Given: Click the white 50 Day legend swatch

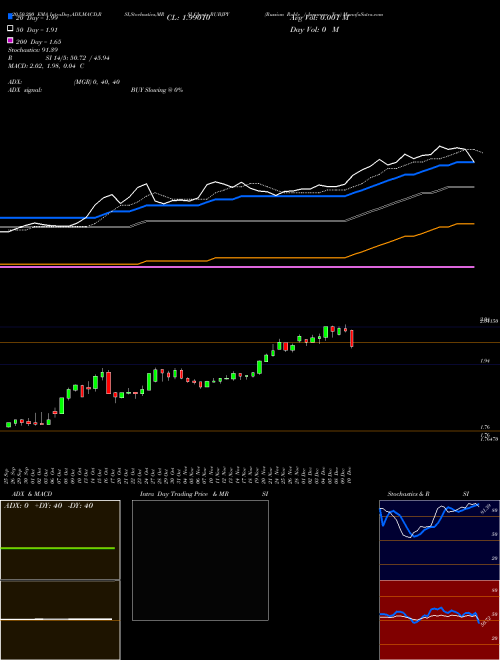Looking at the screenshot, I should tap(10, 29).
